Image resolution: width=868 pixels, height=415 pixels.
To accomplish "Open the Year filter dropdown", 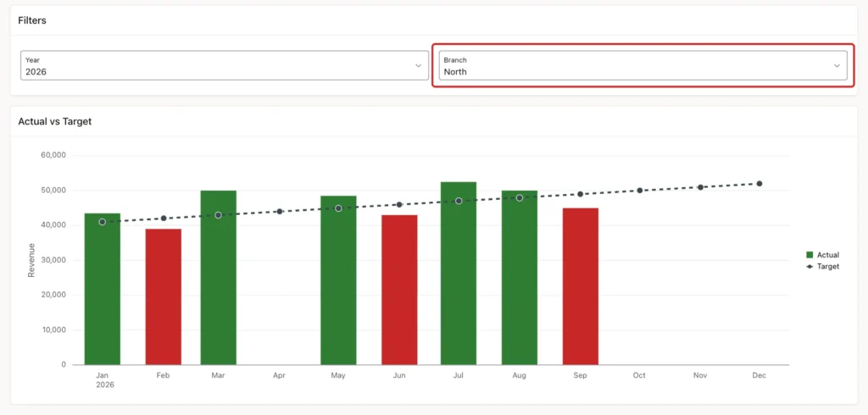I will click(x=224, y=65).
